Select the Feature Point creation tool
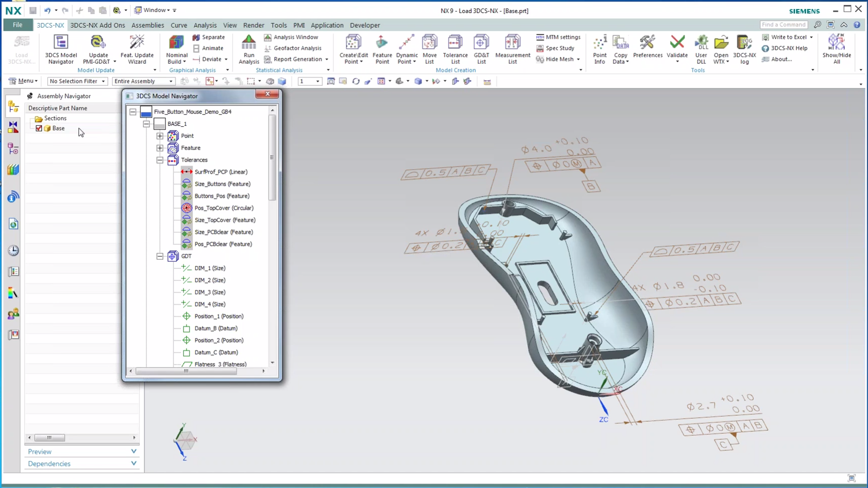Viewport: 868px width, 488px height. pos(382,48)
